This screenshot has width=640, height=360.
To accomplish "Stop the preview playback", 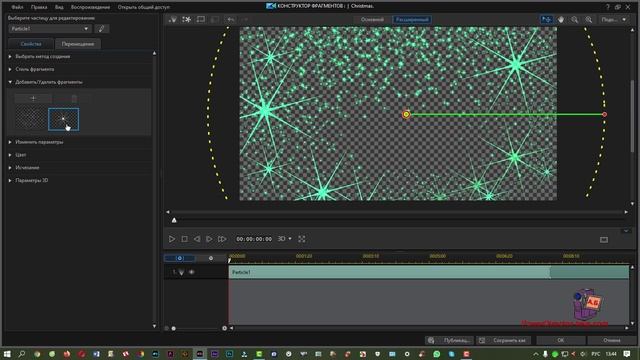I will click(184, 239).
